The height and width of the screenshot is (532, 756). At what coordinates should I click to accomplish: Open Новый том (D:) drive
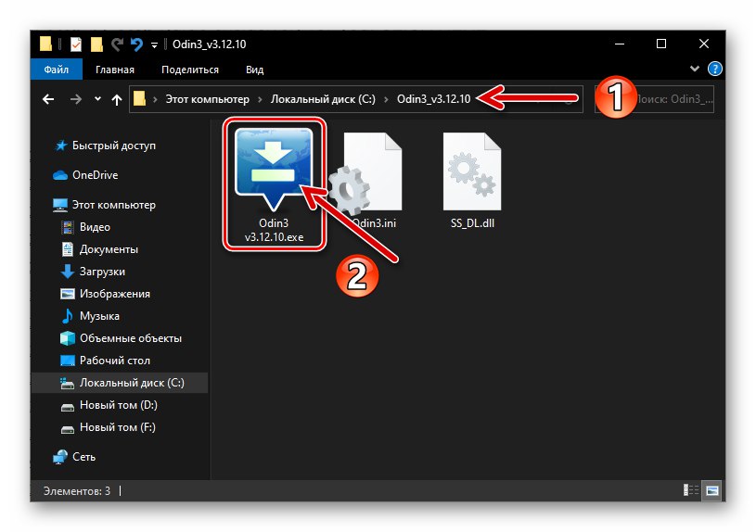(118, 405)
